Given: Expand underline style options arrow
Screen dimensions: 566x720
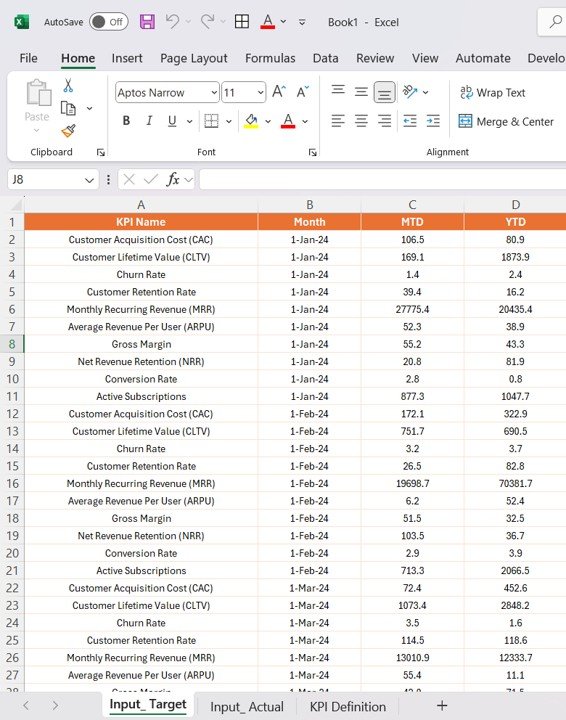Looking at the screenshot, I should point(189,122).
